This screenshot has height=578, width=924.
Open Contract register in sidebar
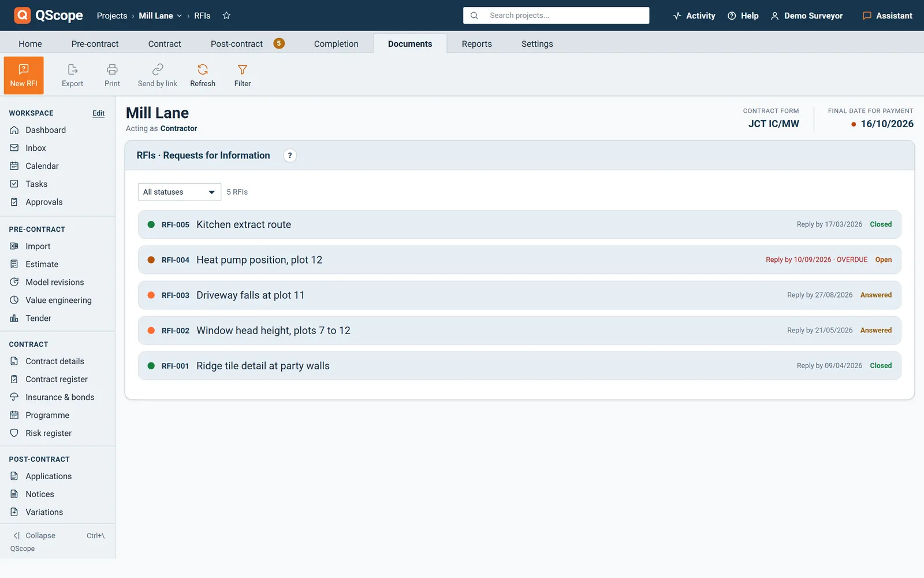58,379
